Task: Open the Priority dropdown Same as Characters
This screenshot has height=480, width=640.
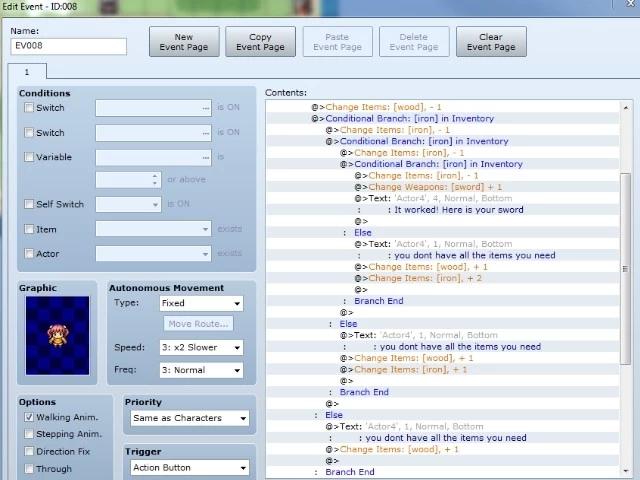Action: tap(190, 418)
